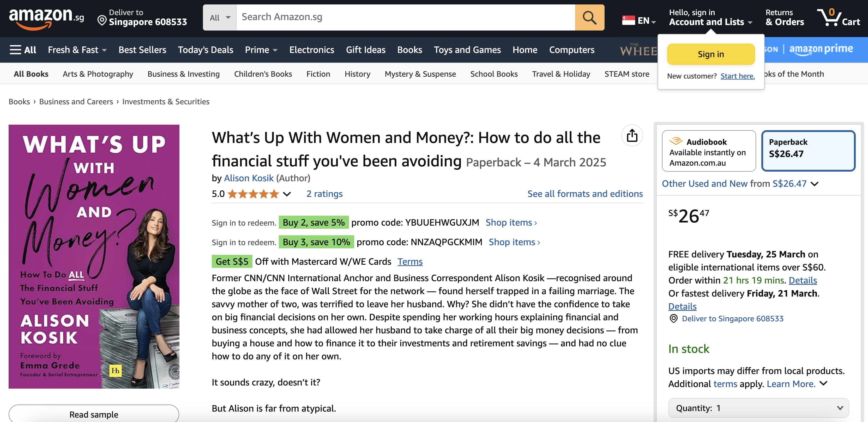Open Home category in nav

click(525, 50)
